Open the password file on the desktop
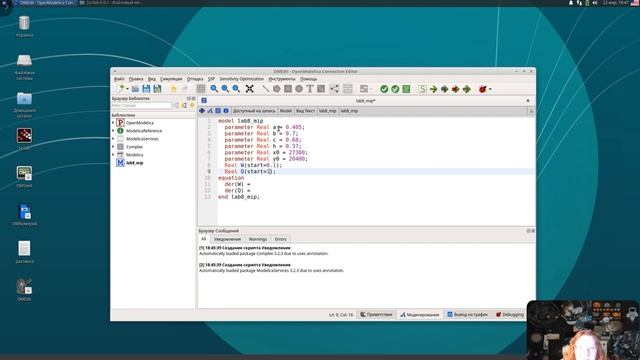 (x=24, y=252)
